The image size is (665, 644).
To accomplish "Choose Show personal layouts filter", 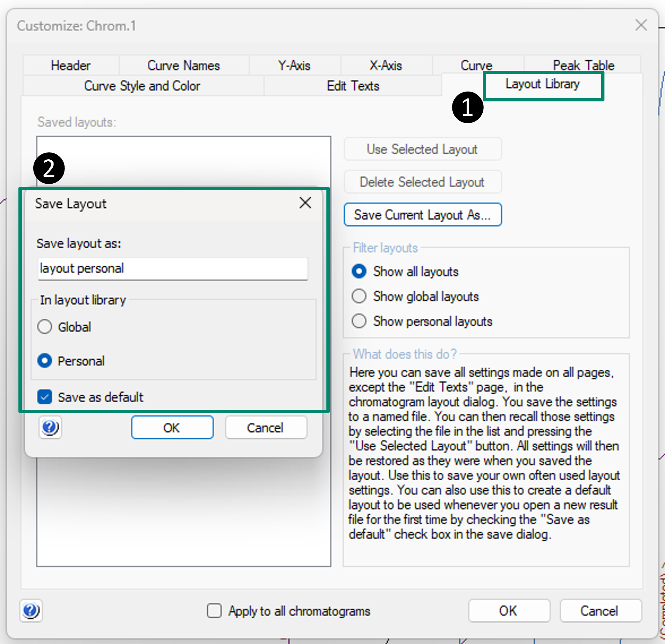I will pos(359,321).
